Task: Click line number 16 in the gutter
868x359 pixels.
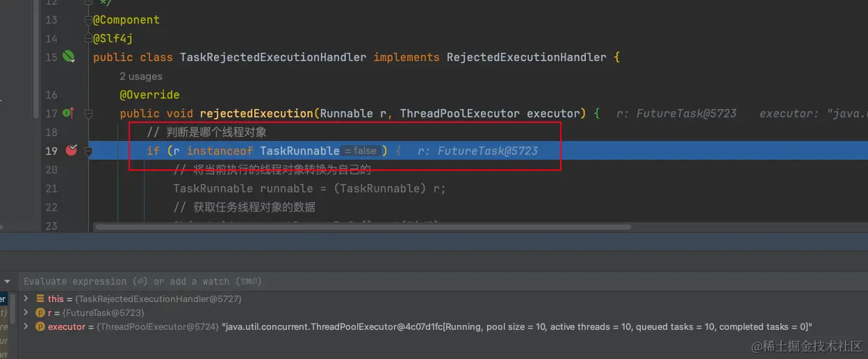Action: (51, 94)
